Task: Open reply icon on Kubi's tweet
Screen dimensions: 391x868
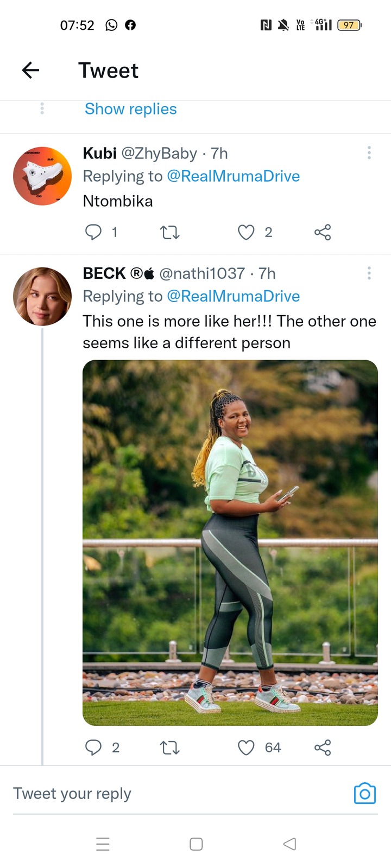Action: point(93,232)
